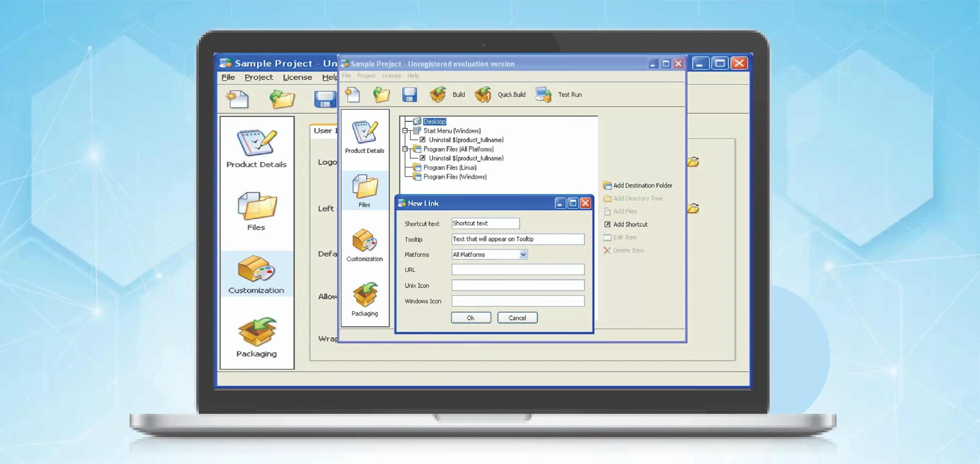Click the open project folder icon
The width and height of the screenshot is (980, 464).
(381, 95)
